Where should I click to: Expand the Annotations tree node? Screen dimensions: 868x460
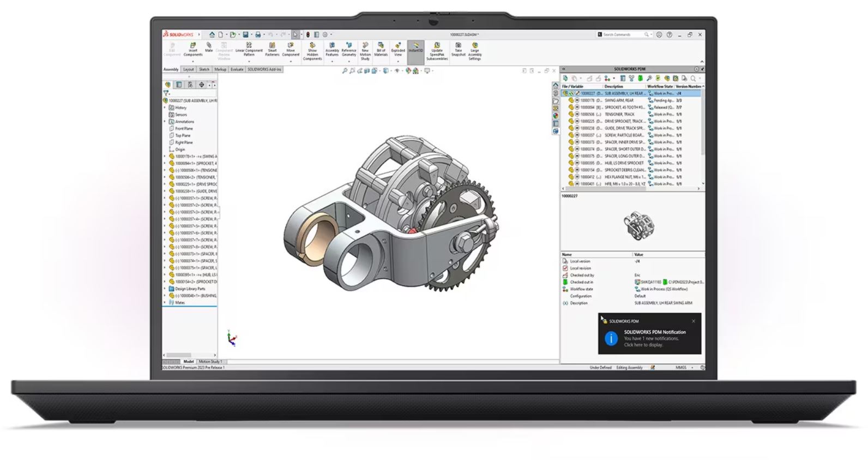click(x=166, y=122)
